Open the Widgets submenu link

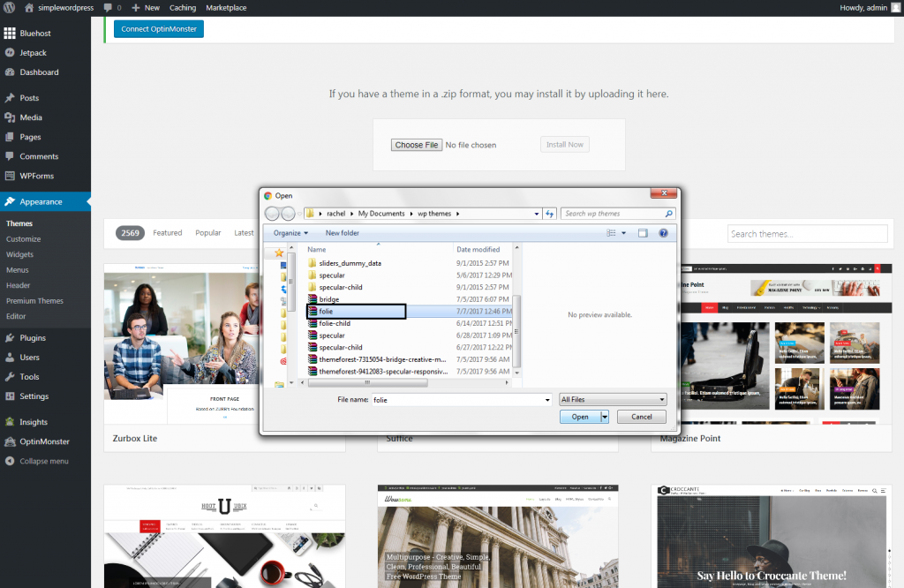19,255
